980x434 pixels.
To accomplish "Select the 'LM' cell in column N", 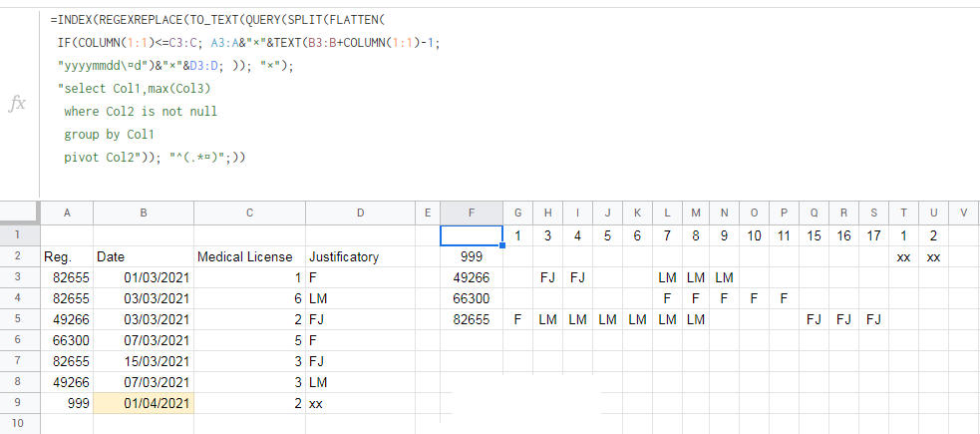I will tap(724, 277).
